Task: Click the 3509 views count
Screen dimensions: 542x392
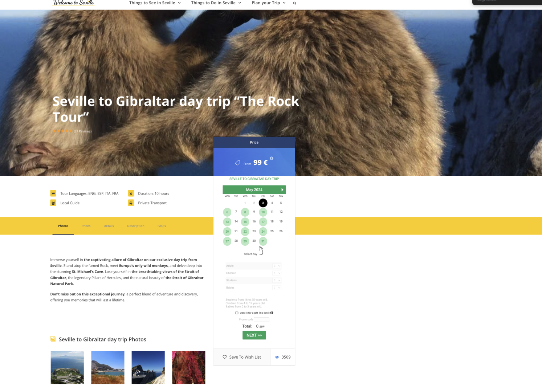Action: (286, 357)
